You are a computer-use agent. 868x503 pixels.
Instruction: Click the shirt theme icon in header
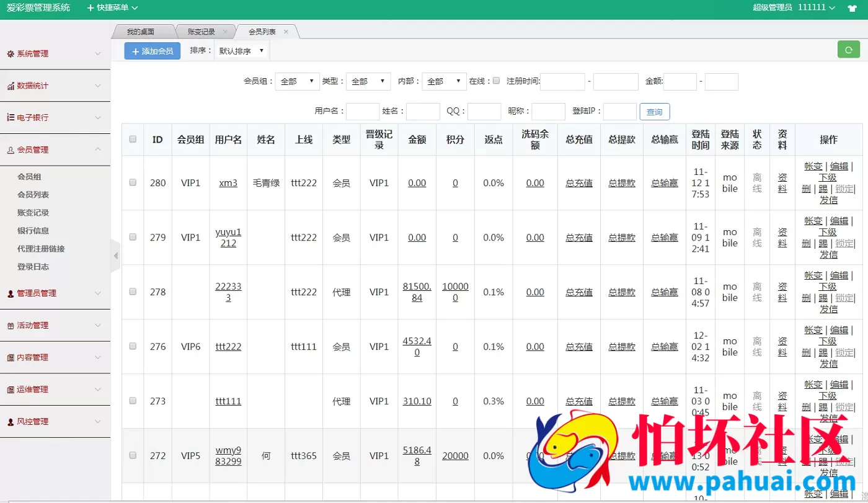[852, 7]
